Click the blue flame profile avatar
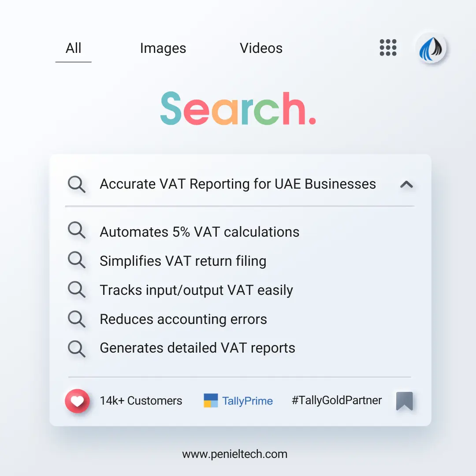The image size is (476, 476). [x=431, y=48]
